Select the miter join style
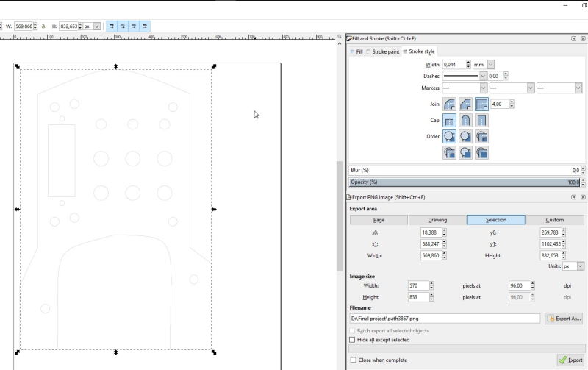Image resolution: width=588 pixels, height=370 pixels. coord(481,104)
